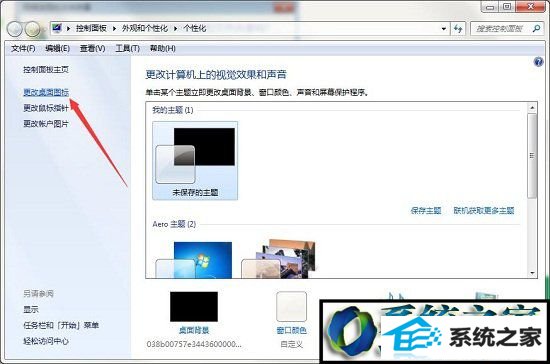The image size is (550, 364).
Task: Open the 编辑(E) menu
Action: [x=58, y=48]
